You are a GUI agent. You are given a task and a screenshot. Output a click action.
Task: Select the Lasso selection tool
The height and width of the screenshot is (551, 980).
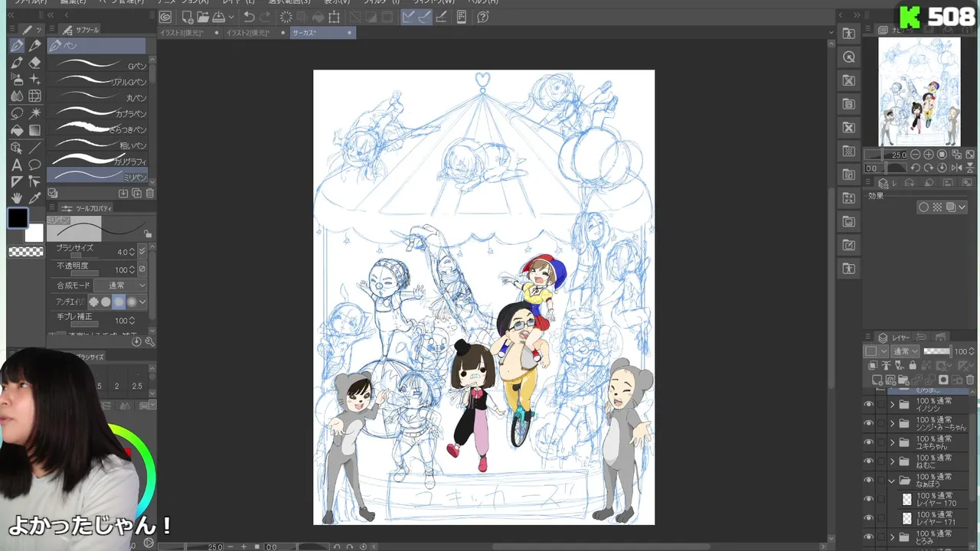coord(17,113)
